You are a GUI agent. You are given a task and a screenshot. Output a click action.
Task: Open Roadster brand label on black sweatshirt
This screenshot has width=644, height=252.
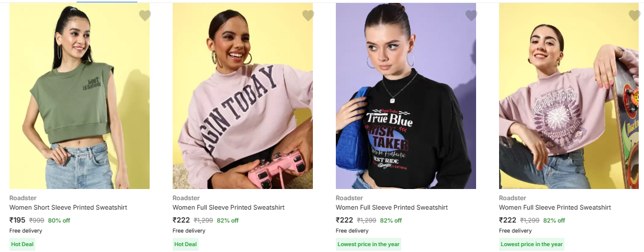(349, 198)
